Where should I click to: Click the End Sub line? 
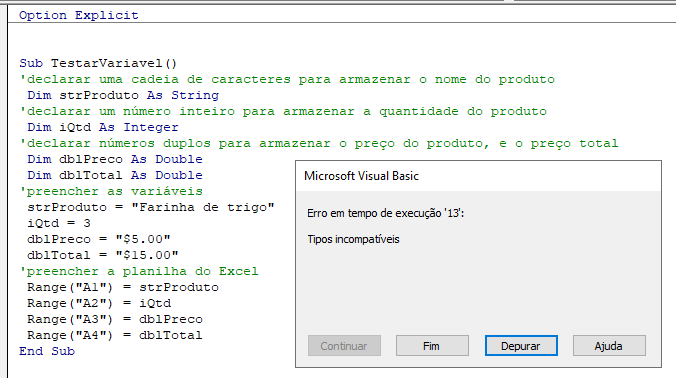point(47,351)
